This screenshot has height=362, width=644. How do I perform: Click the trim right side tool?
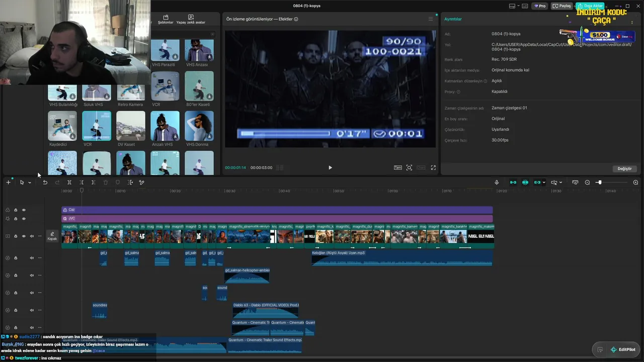(94, 183)
